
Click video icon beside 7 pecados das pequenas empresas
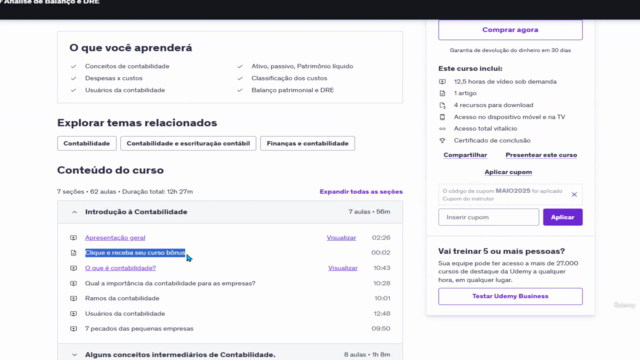click(x=73, y=329)
